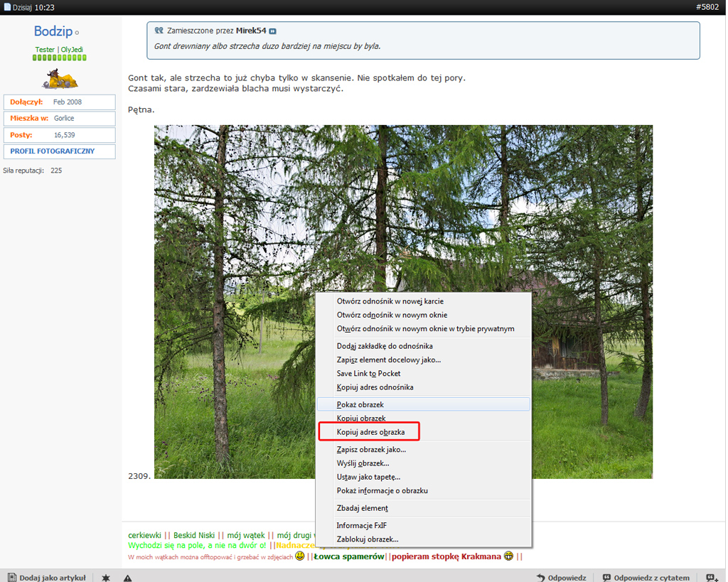Select 'Zapisz obrazek jako...' menu entry
The image size is (728, 582).
371,449
